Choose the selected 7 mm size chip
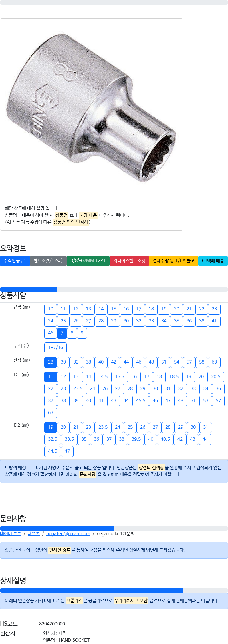Viewport: 228px width, 644px height. pos(62,333)
